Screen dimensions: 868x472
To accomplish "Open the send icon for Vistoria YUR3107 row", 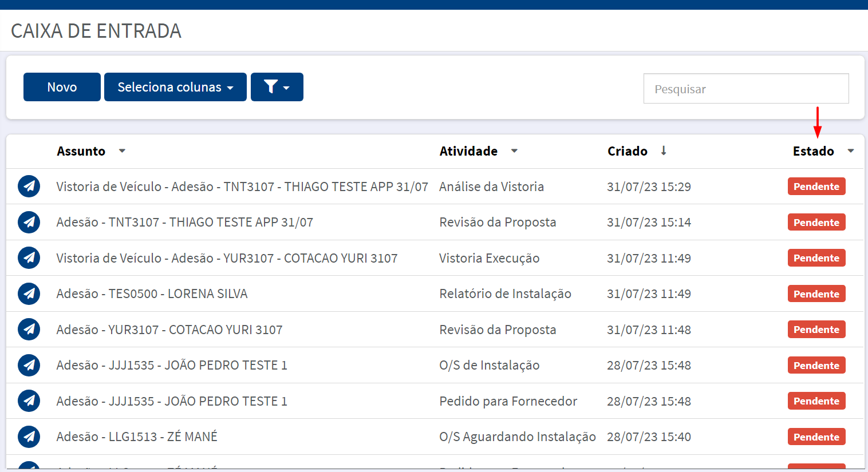I will (29, 258).
